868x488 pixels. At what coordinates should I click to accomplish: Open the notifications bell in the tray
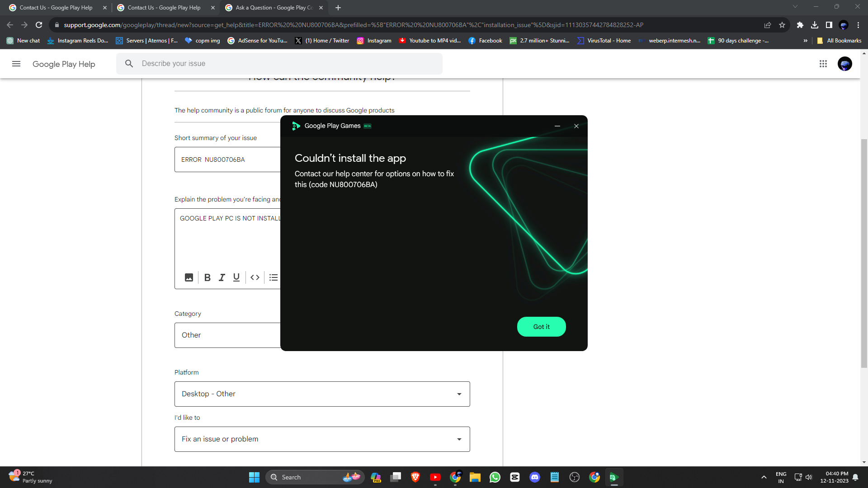(855, 477)
